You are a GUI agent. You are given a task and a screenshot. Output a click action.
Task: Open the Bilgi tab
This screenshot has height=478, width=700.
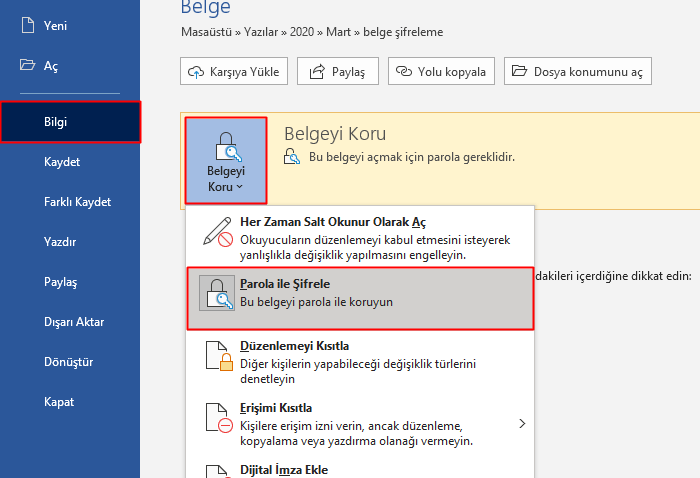(x=71, y=122)
